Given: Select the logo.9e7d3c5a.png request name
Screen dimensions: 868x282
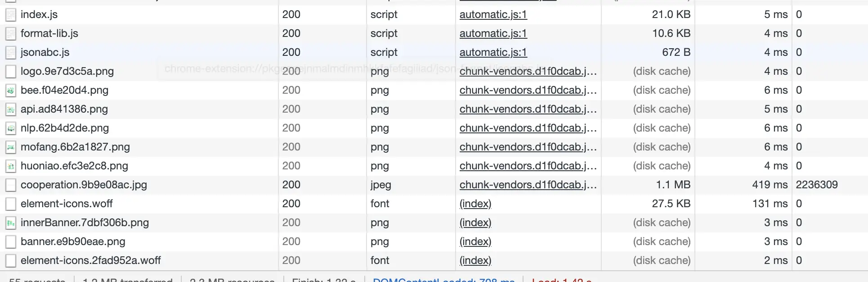Looking at the screenshot, I should (x=67, y=71).
